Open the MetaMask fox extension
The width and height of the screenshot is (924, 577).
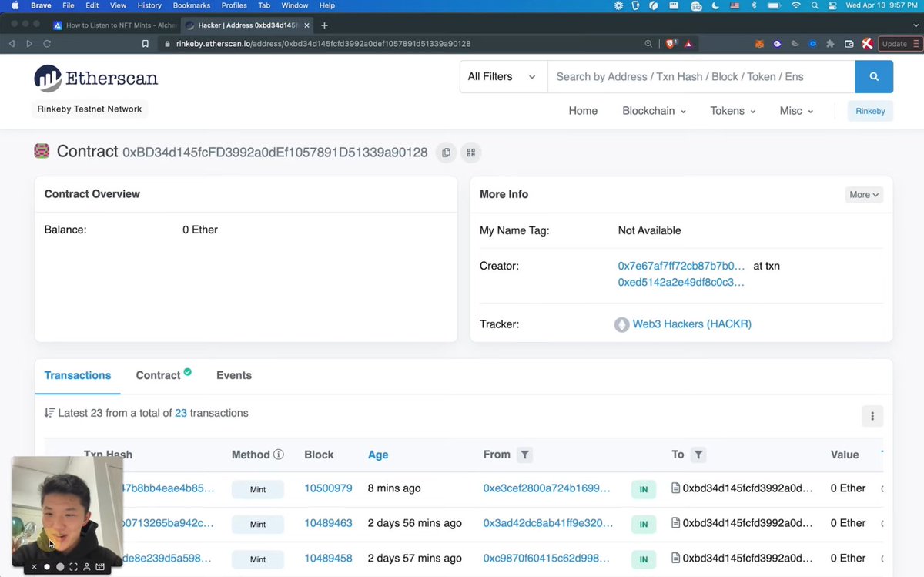click(759, 44)
